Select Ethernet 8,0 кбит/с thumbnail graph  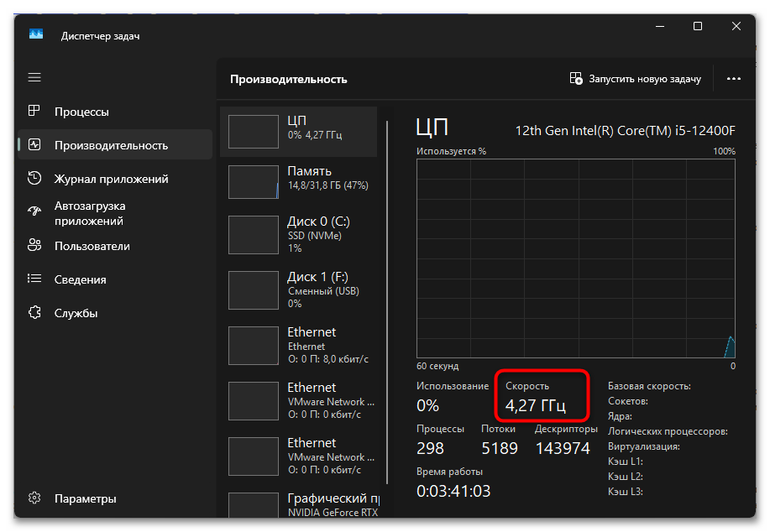[254, 346]
